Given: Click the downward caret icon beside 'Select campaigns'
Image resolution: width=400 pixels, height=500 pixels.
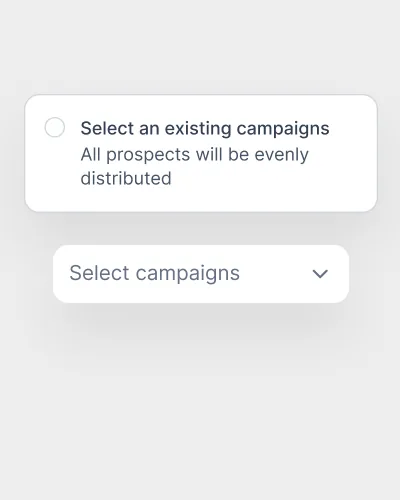Looking at the screenshot, I should [320, 274].
